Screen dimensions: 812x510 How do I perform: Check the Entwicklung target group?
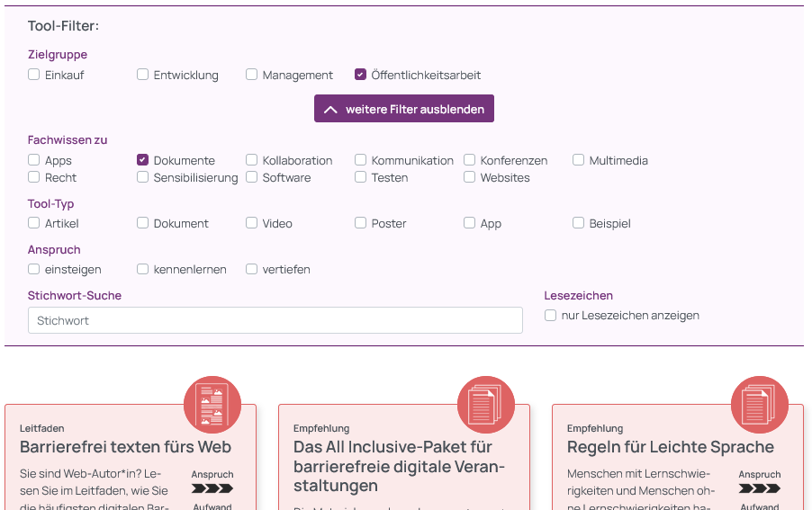(142, 75)
